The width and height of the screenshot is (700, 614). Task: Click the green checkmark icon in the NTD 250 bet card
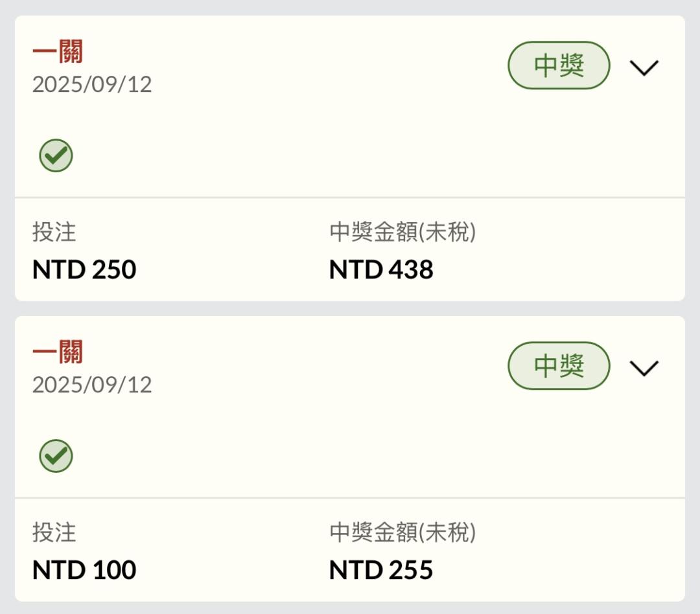coord(56,156)
